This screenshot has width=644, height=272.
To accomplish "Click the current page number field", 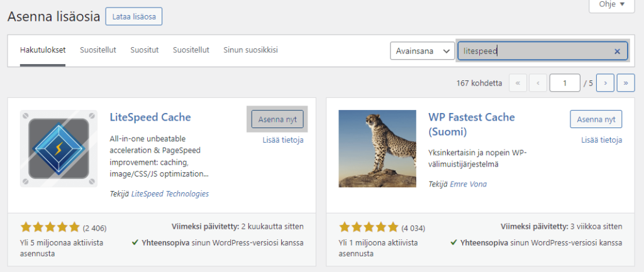I will pyautogui.click(x=565, y=83).
